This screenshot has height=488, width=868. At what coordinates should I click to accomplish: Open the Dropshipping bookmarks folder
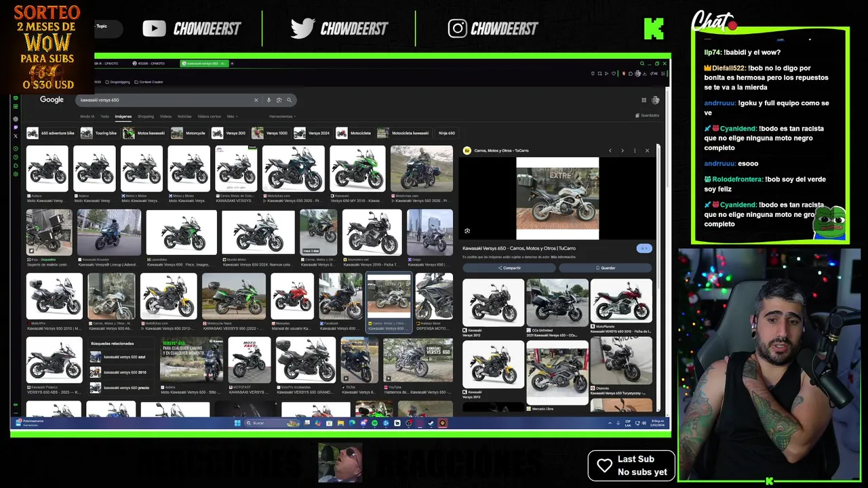[118, 82]
